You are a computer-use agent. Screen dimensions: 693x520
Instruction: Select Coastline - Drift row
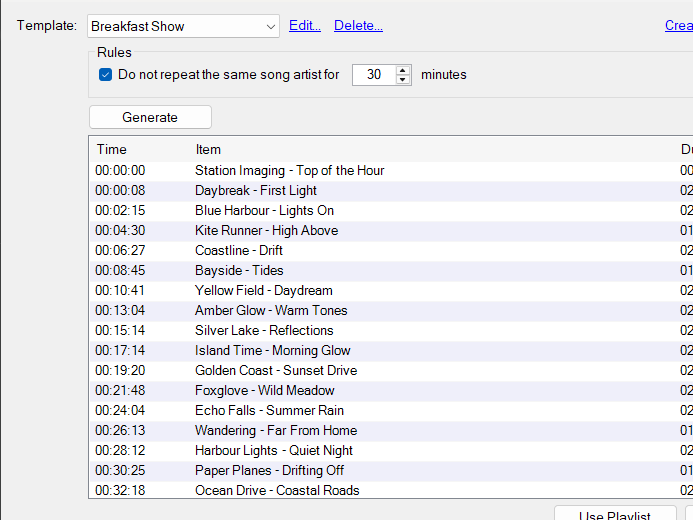point(391,251)
